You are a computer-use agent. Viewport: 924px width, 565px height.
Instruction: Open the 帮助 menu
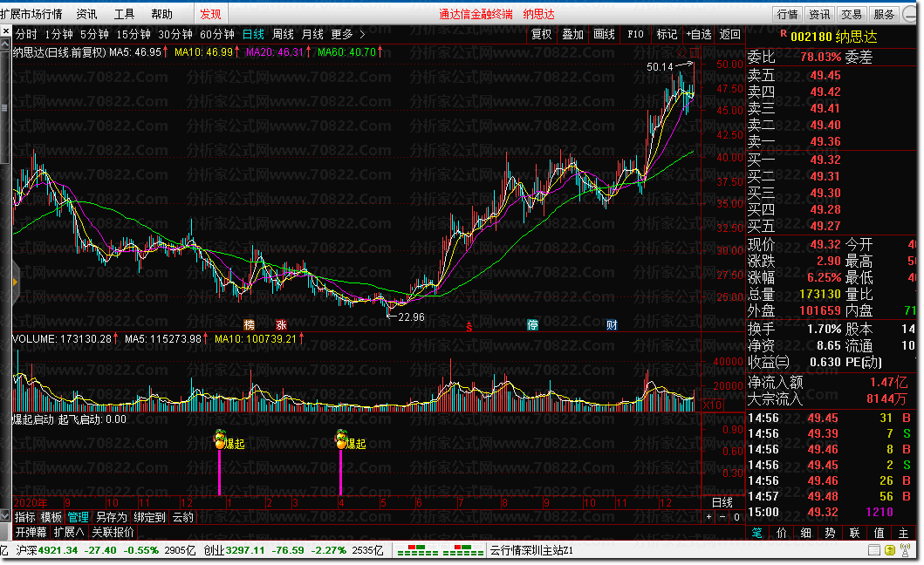(x=161, y=14)
